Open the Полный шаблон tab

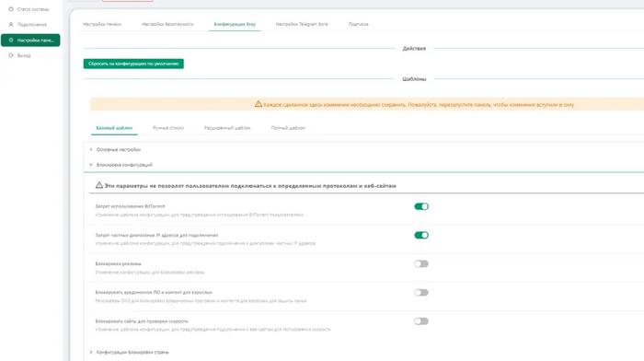click(288, 128)
